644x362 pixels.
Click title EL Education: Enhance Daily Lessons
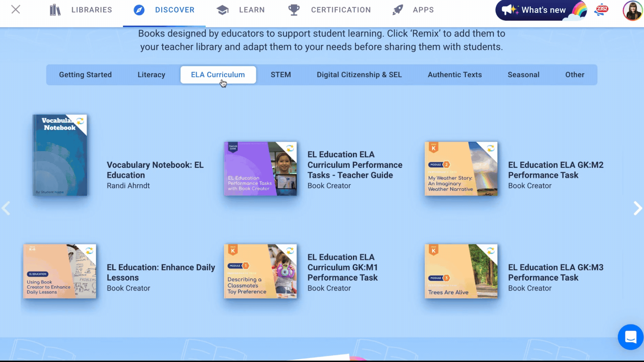pos(161,273)
